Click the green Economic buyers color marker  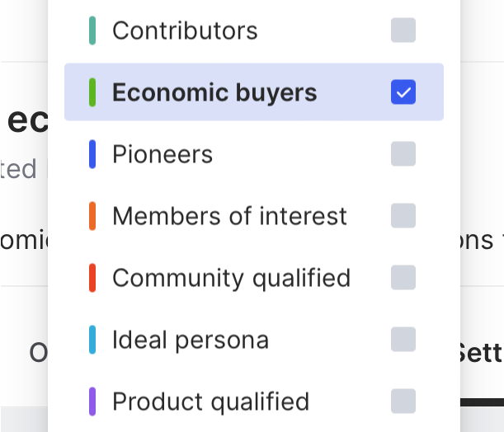coord(92,92)
